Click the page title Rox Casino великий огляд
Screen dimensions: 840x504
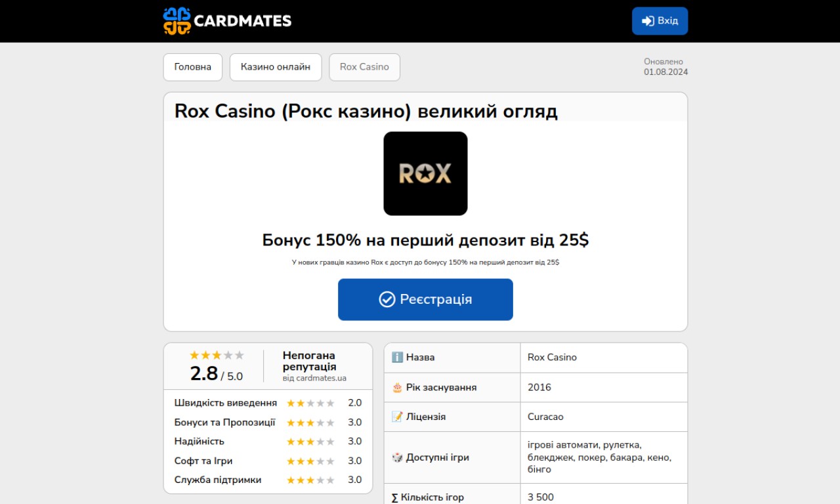click(x=366, y=111)
